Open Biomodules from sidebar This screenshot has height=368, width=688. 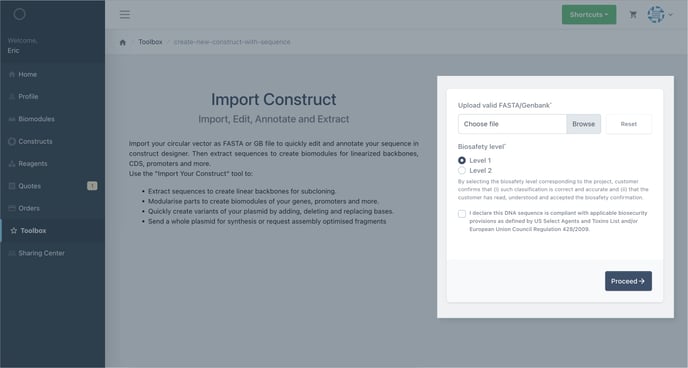coord(36,119)
